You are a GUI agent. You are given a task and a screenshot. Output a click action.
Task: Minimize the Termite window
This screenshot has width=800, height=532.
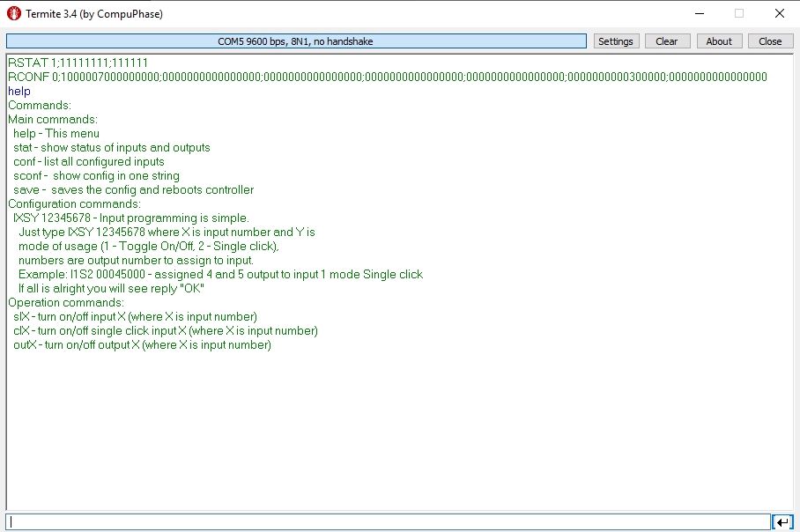pyautogui.click(x=699, y=14)
